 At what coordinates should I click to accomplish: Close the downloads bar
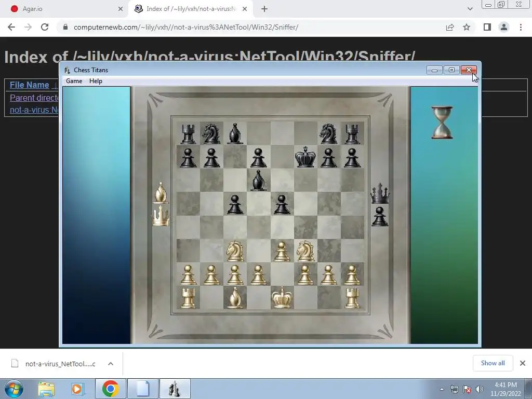coord(523,363)
